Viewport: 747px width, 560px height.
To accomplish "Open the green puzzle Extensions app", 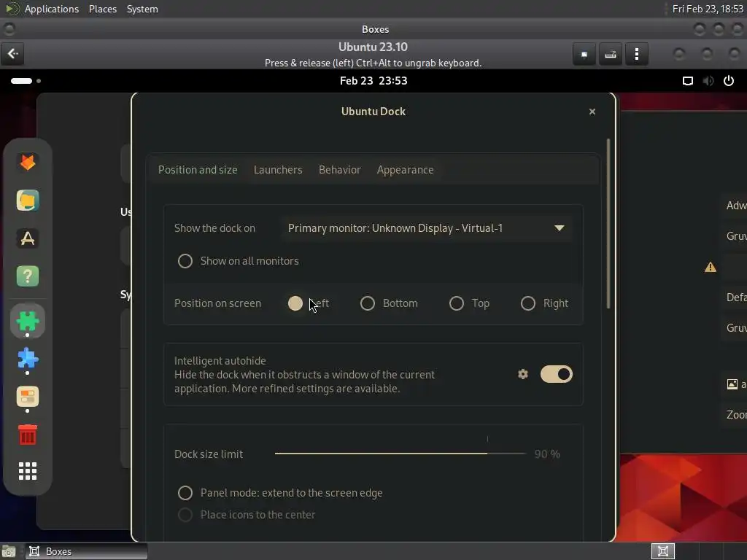I will tap(28, 321).
